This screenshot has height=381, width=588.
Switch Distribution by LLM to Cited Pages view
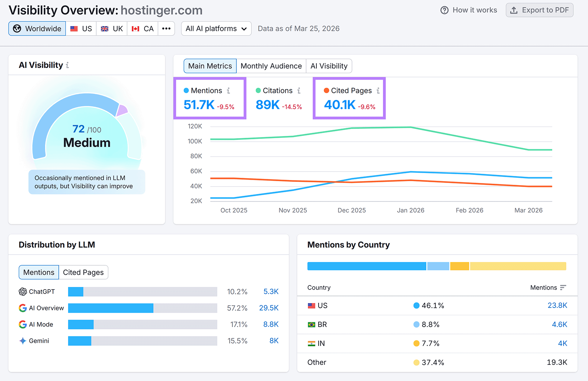coord(83,272)
